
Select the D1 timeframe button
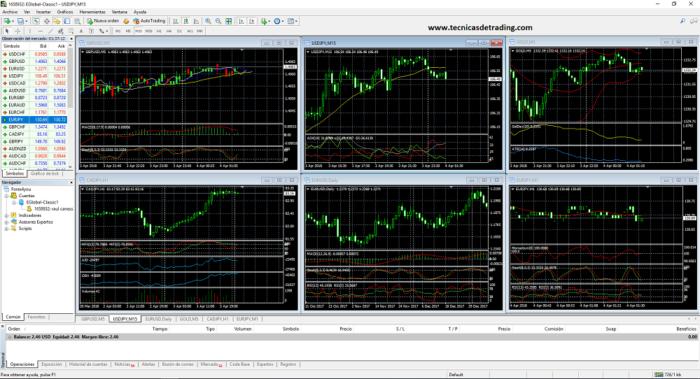tap(179, 31)
